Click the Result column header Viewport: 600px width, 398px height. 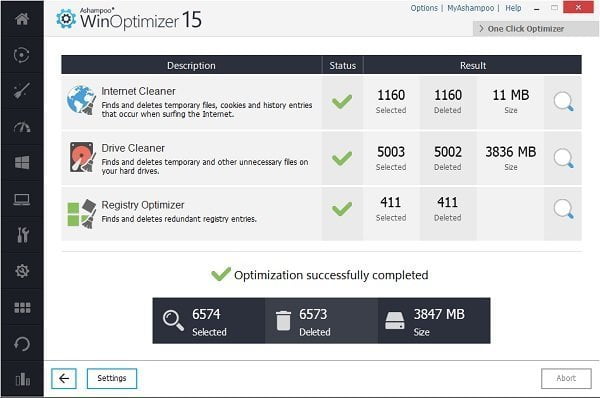click(473, 65)
